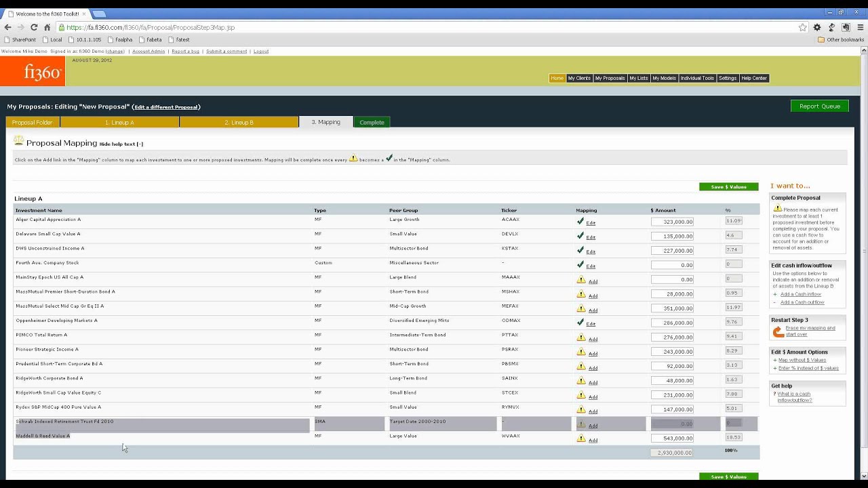Open My Proposals menu
Viewport: 868px width, 488px height.
610,78
